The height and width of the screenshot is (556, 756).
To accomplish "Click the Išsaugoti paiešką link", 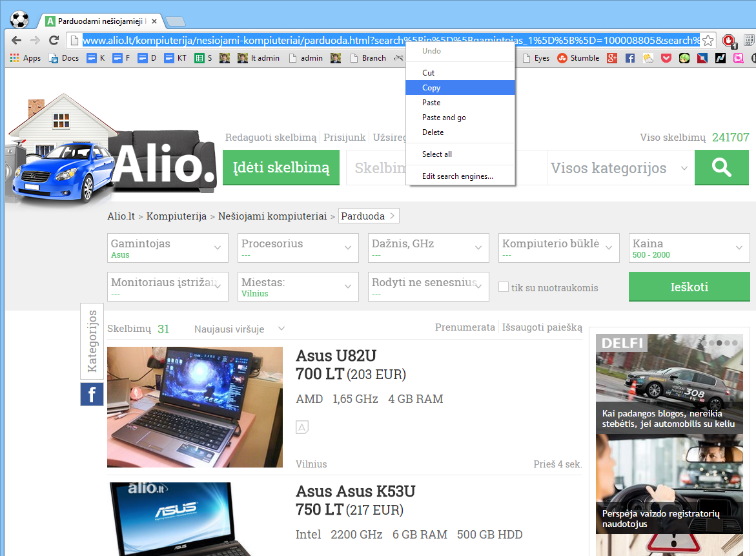I will 542,327.
